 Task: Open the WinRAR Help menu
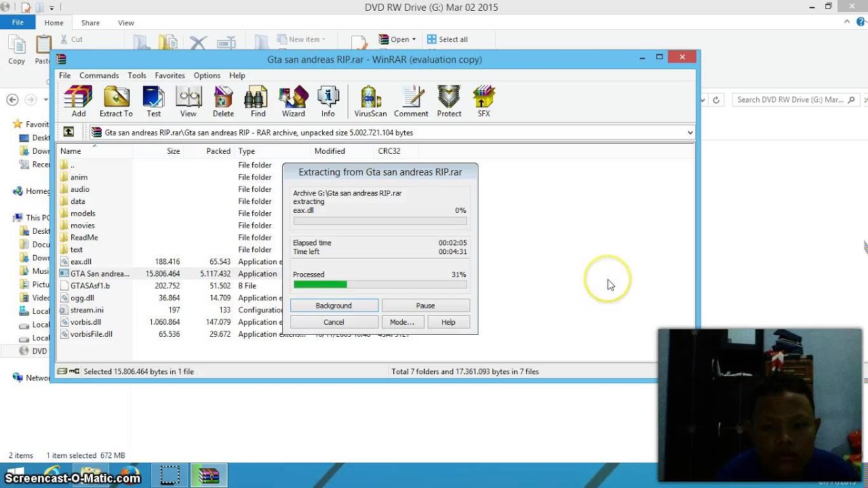pyautogui.click(x=237, y=75)
